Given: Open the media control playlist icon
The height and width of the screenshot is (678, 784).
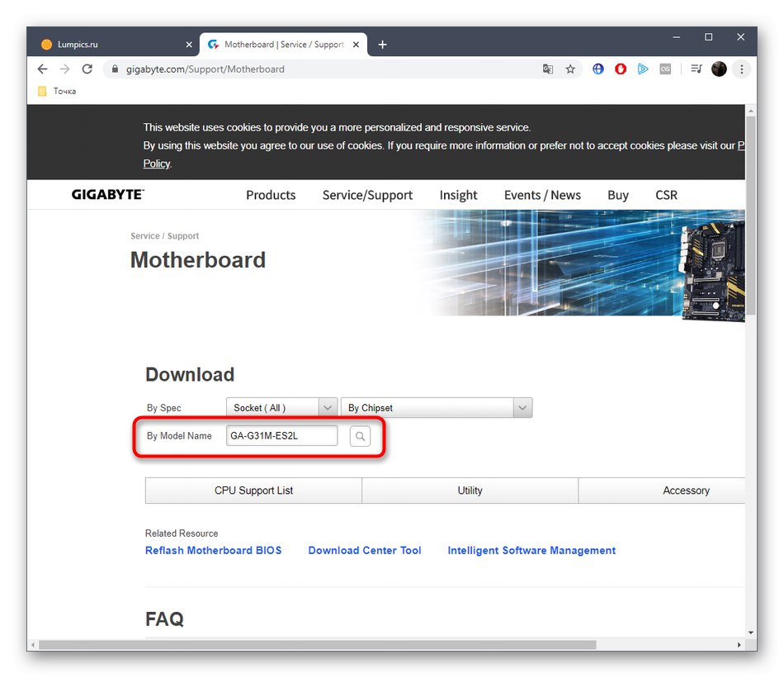Looking at the screenshot, I should tap(696, 69).
